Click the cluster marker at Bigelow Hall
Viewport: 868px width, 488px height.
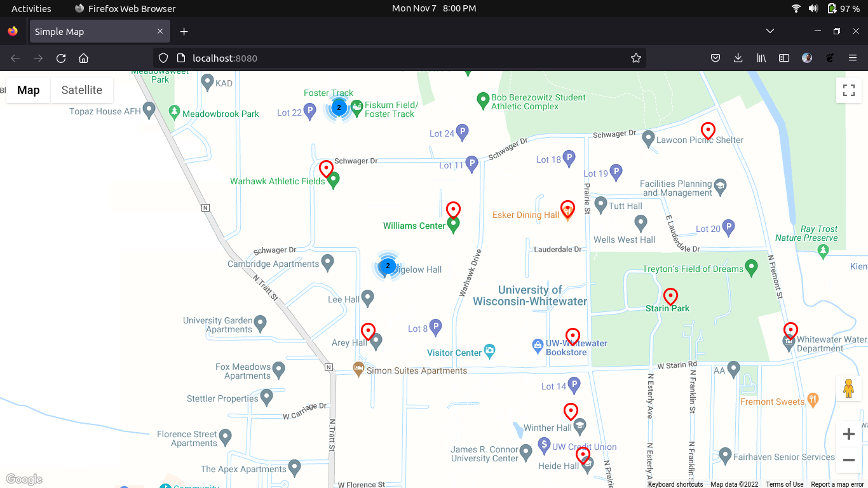point(387,266)
